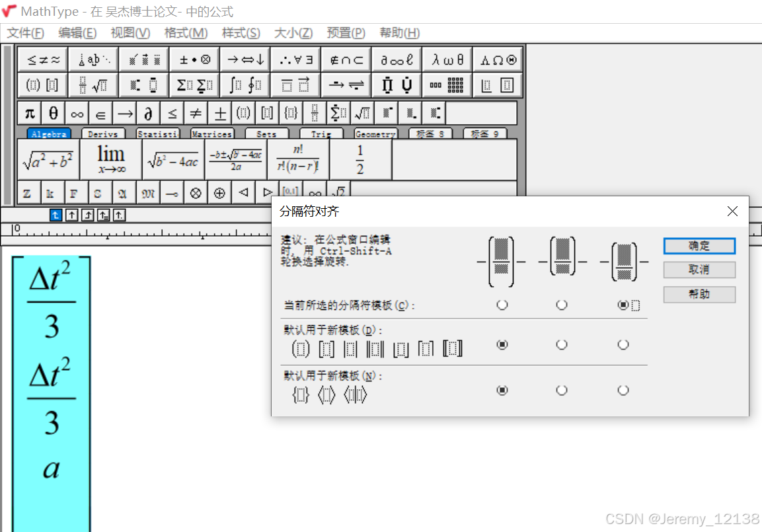Switch to the Trig tab
Screen dimensions: 762x532
coord(321,133)
